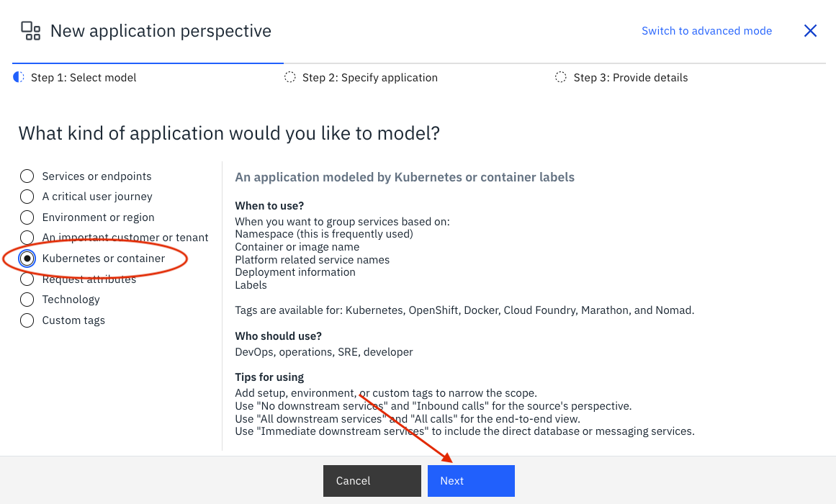The width and height of the screenshot is (836, 504).
Task: Click the Step 3 progress circle icon
Action: (x=561, y=77)
